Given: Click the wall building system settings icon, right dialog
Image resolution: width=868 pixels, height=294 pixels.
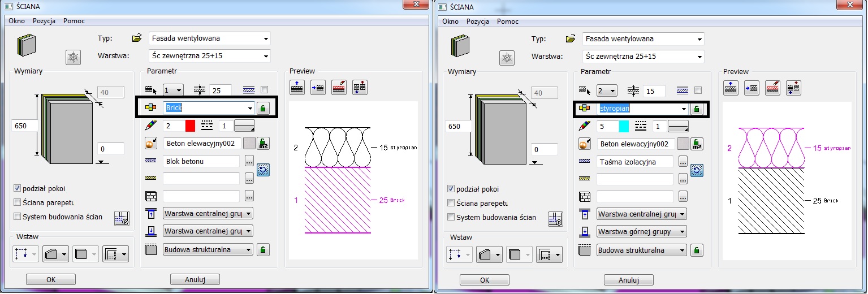Looking at the screenshot, I should (555, 218).
